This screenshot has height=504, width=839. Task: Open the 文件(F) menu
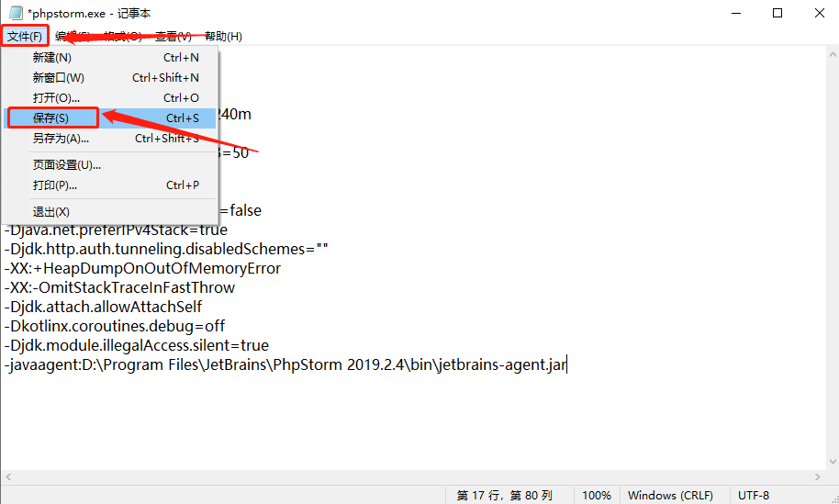25,37
